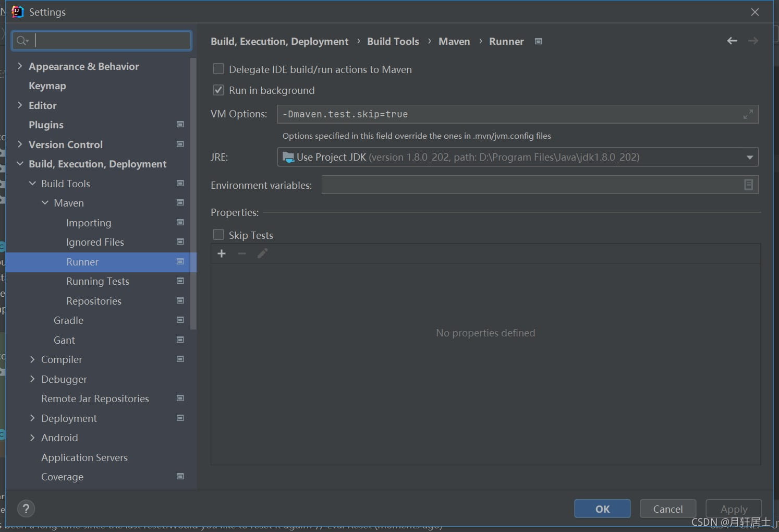Select Keymap in settings tree
Screen dimensions: 779x532
[47, 86]
